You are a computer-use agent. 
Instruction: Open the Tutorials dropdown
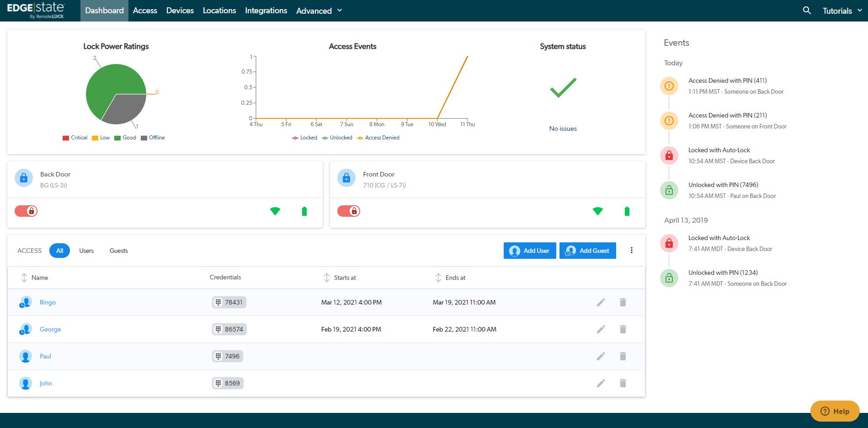[x=841, y=11]
